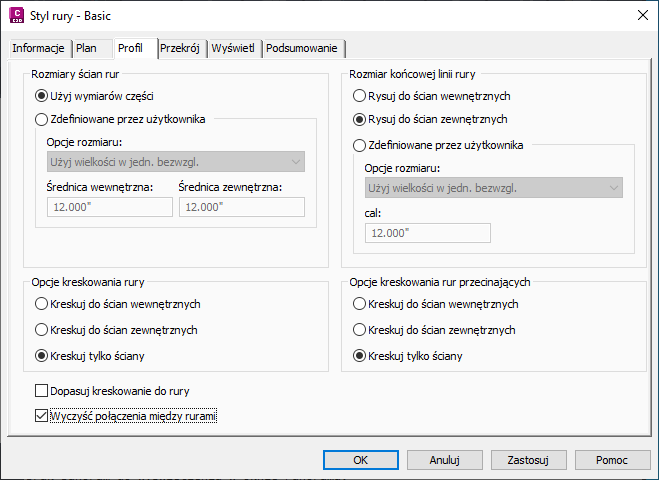Image resolution: width=659 pixels, height=480 pixels.
Task: Close the Styl rury dialog window
Action: click(x=641, y=15)
